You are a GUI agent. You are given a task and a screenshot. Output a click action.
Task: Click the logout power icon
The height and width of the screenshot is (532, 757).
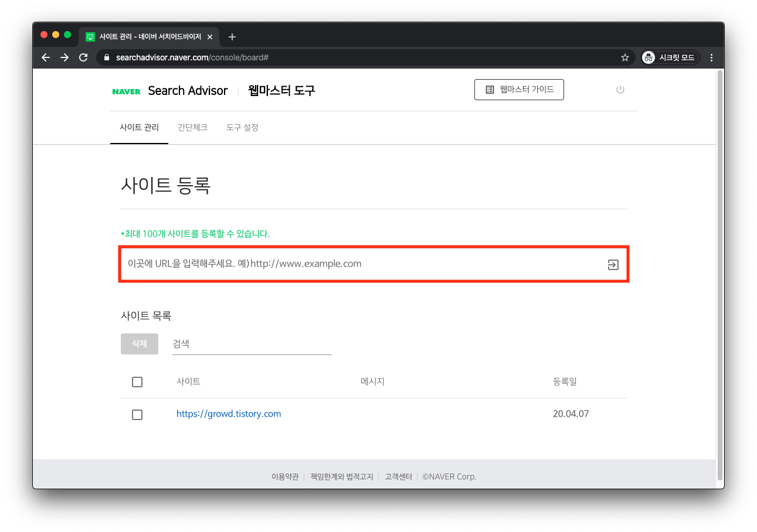620,89
